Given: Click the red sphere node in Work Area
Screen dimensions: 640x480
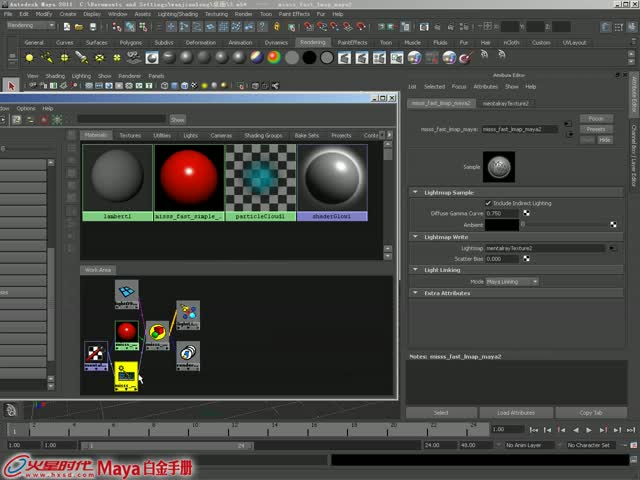Looking at the screenshot, I should 126,331.
